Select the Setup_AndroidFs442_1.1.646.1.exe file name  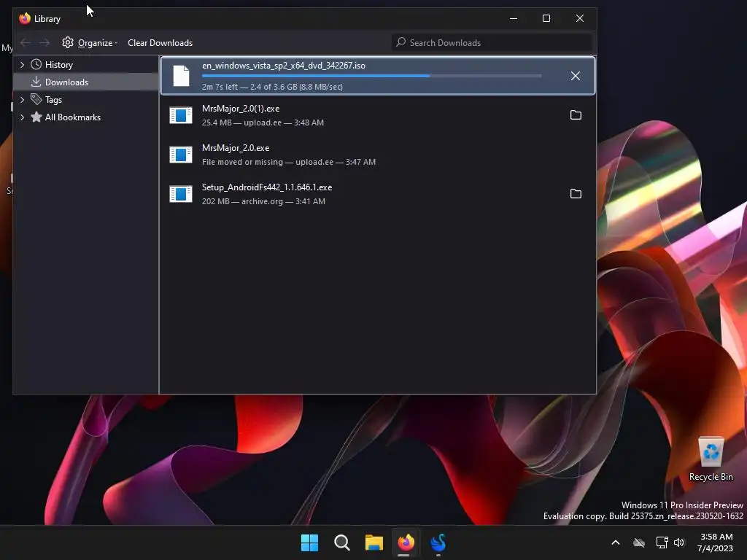267,187
